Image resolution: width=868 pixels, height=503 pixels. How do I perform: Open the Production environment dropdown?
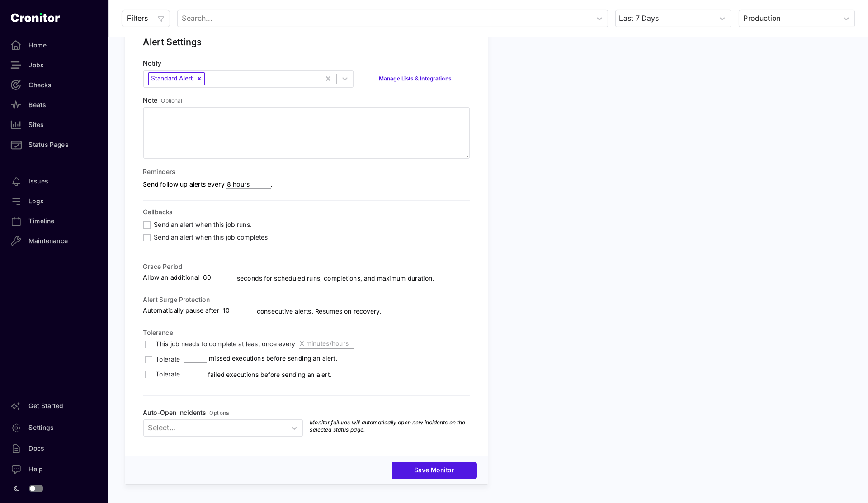click(x=797, y=19)
